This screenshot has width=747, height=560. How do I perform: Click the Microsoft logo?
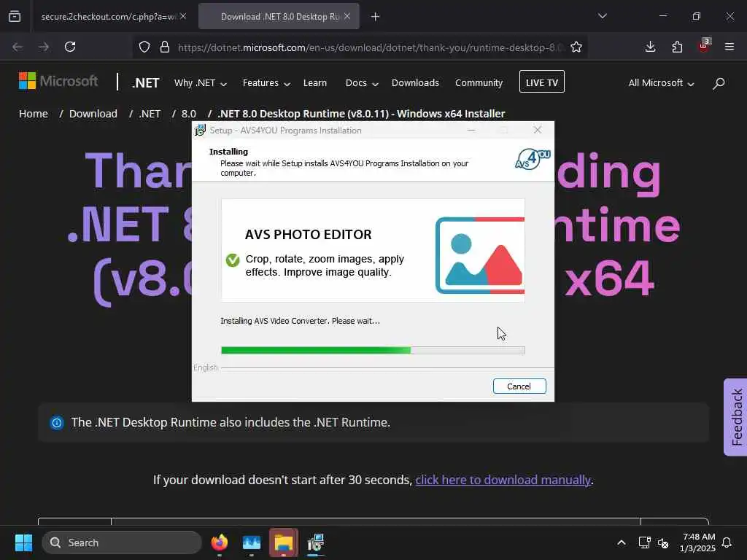(58, 81)
